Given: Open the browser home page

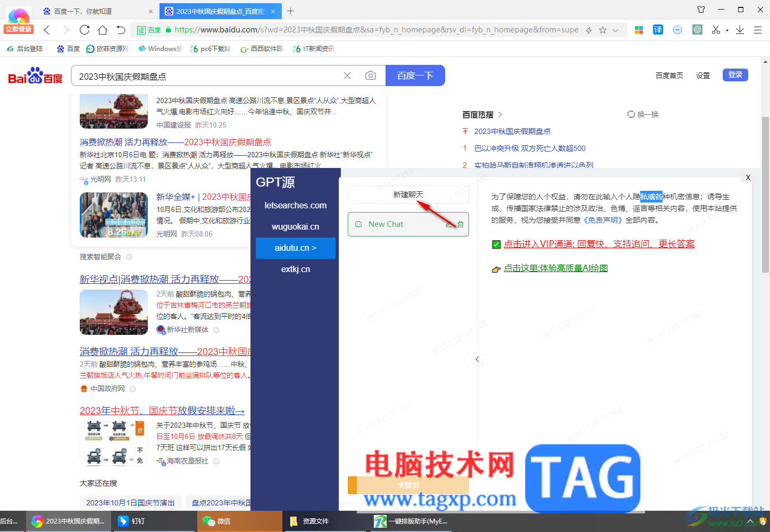Looking at the screenshot, I should (103, 30).
